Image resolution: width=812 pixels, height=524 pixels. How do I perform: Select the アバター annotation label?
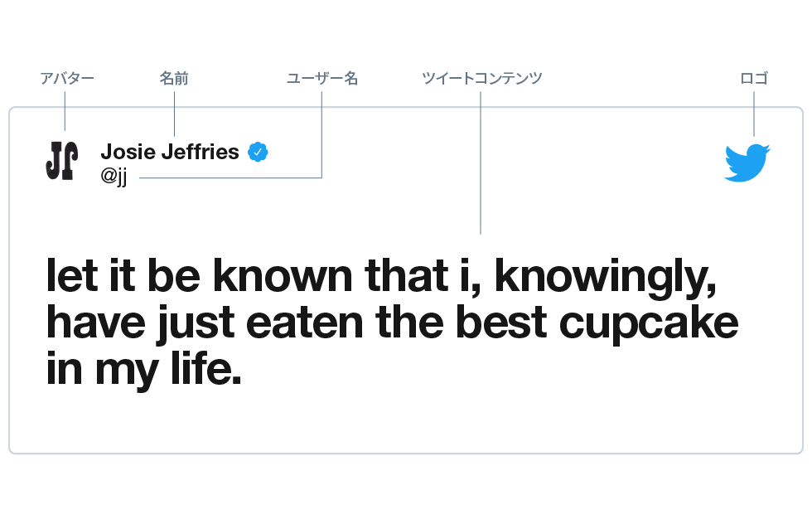point(66,79)
